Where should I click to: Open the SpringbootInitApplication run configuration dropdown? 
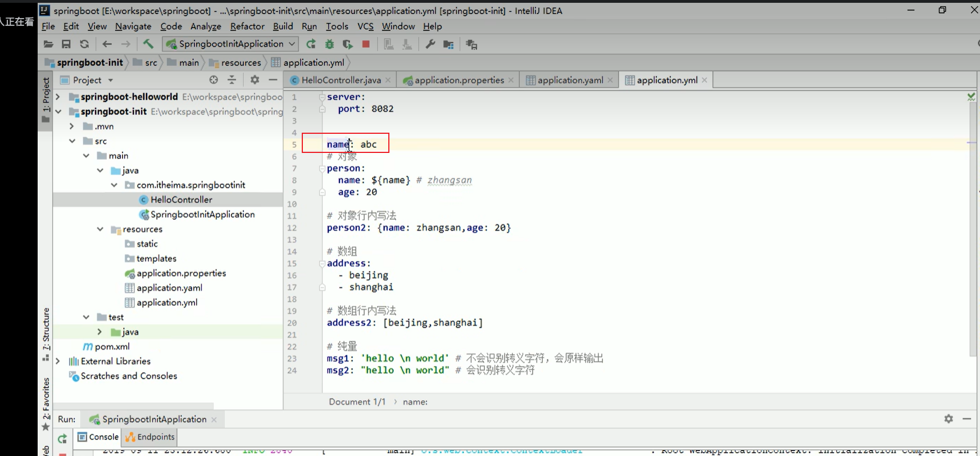click(x=230, y=44)
